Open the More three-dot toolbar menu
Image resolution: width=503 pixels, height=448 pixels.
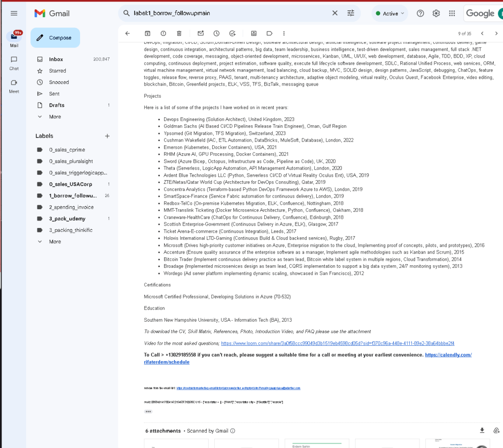(284, 33)
